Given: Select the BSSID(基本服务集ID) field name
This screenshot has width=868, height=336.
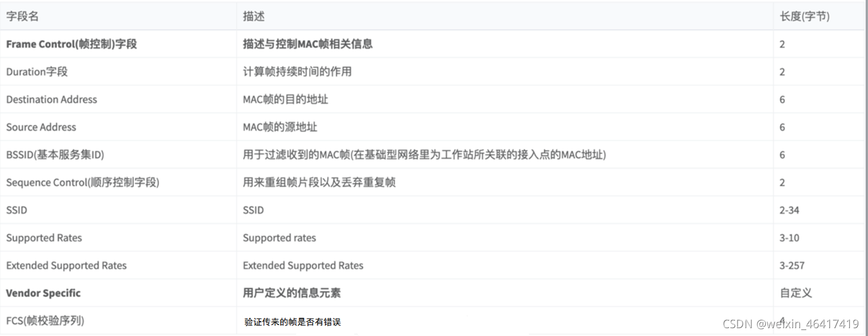Looking at the screenshot, I should [x=55, y=154].
